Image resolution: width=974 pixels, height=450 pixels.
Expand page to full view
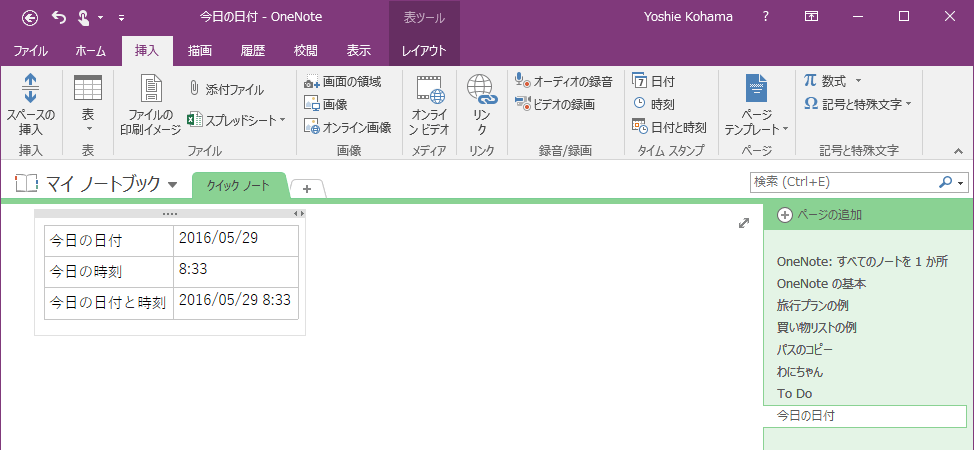pyautogui.click(x=744, y=223)
